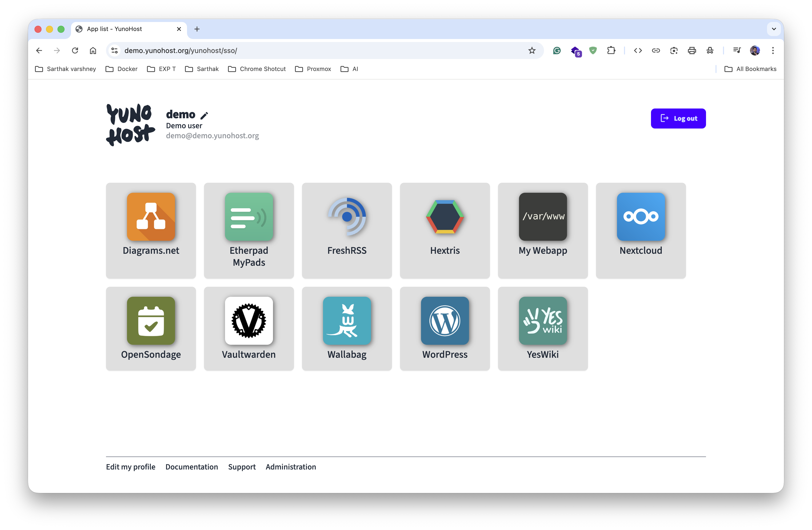Click the Edit my profile link
This screenshot has width=812, height=530.
click(130, 466)
